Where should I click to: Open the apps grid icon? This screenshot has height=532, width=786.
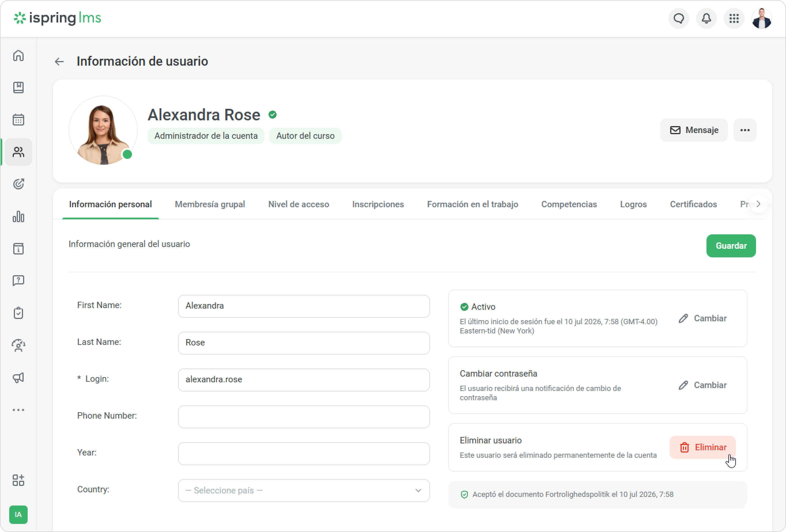[x=734, y=18]
